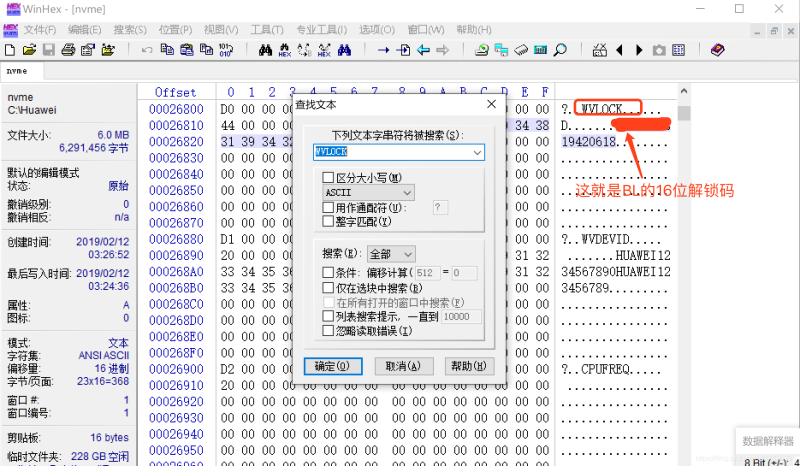
Task: Open the 工具(T) menu
Action: 267,30
